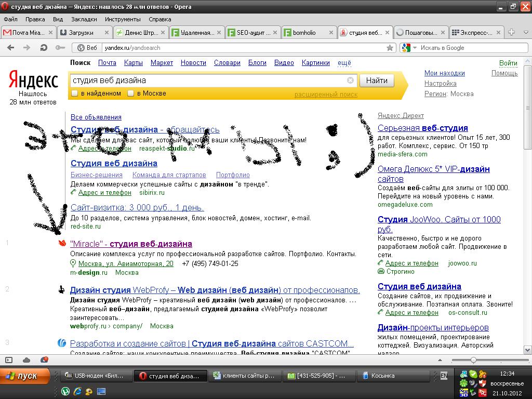Click the page vertical scrollbar down arrow
Image resolution: width=532 pixels, height=399 pixels.
pos(528,350)
